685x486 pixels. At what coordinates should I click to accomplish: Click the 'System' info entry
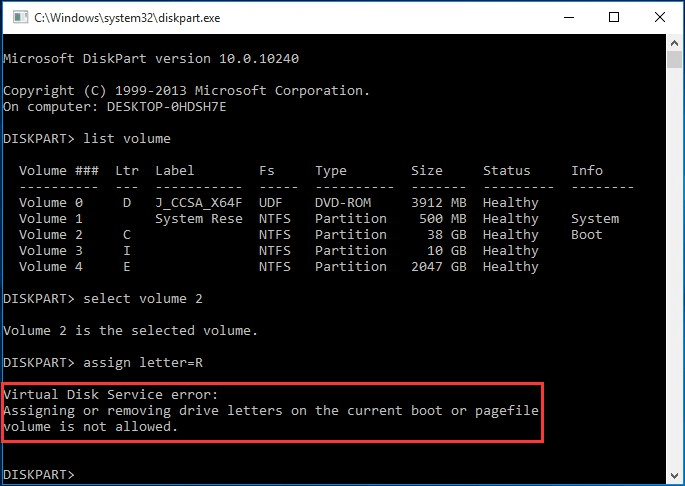click(x=595, y=219)
